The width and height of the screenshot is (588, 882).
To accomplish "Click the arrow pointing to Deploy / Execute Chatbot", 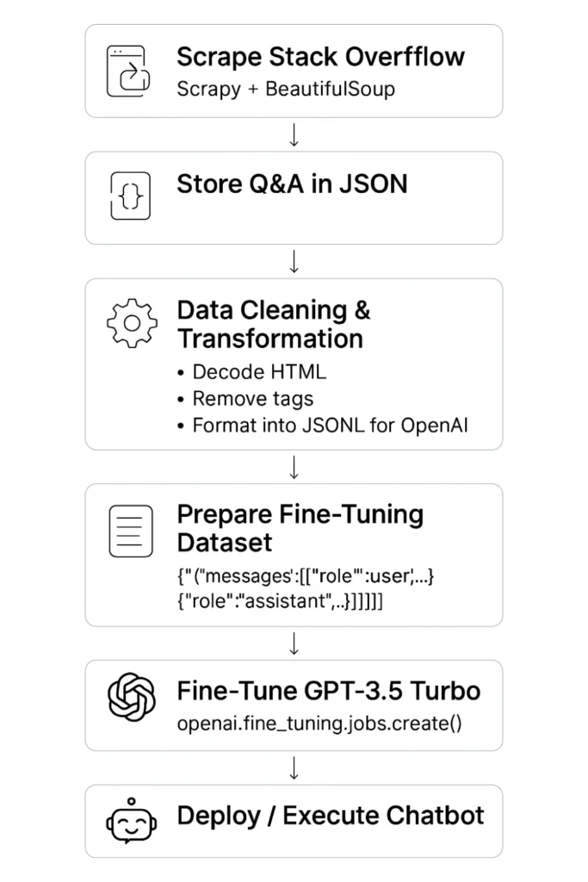I will click(x=294, y=767).
